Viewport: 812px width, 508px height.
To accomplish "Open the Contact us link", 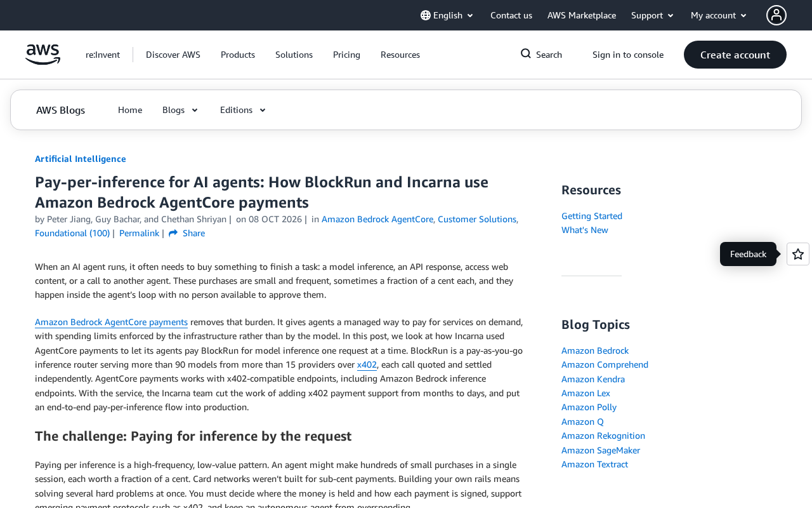I will pos(511,15).
